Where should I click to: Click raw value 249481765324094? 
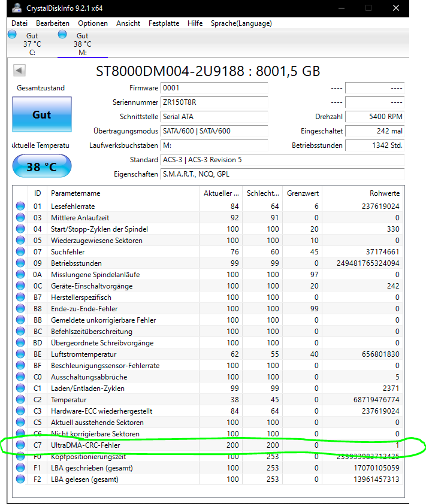coord(368,263)
